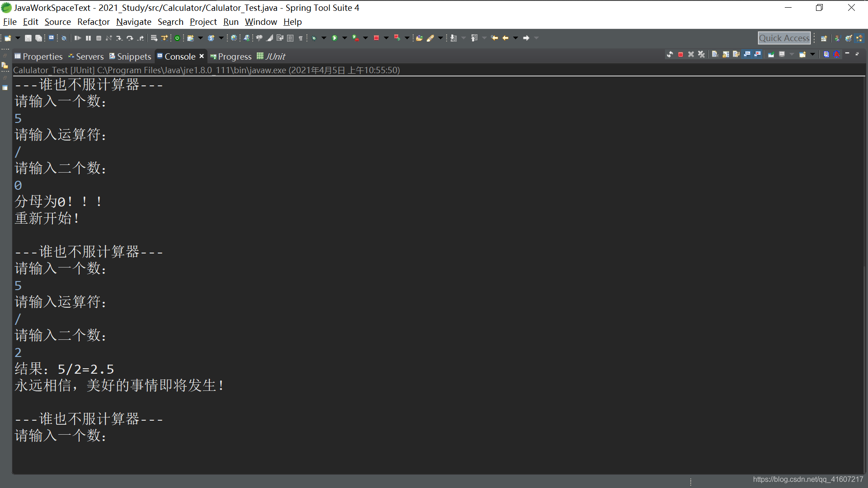Toggle Show Console When Standard Error Changes
This screenshot has width=868, height=488.
(x=758, y=54)
